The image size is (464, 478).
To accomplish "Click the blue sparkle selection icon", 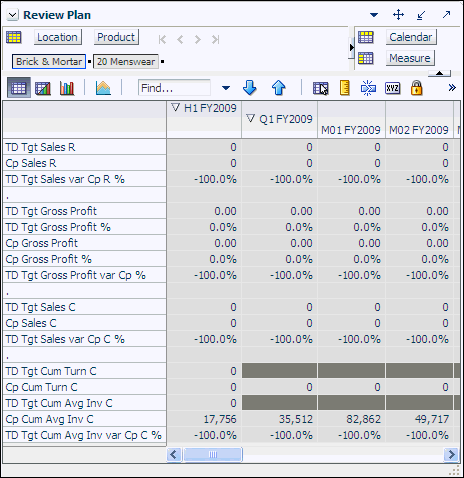I will point(368,88).
